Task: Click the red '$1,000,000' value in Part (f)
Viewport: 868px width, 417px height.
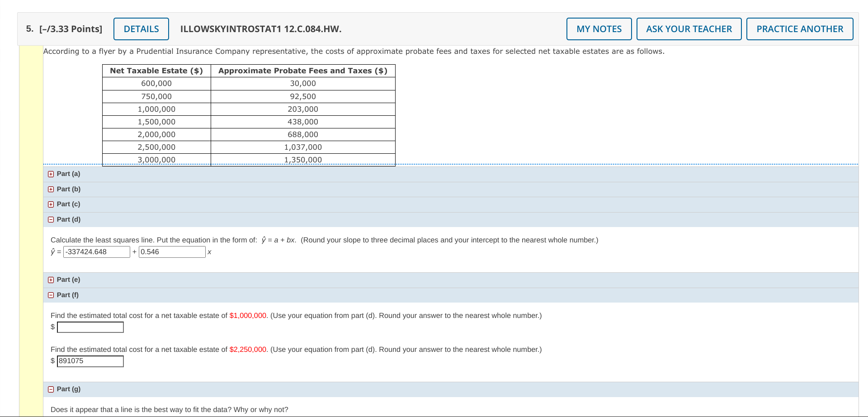Action: 248,316
